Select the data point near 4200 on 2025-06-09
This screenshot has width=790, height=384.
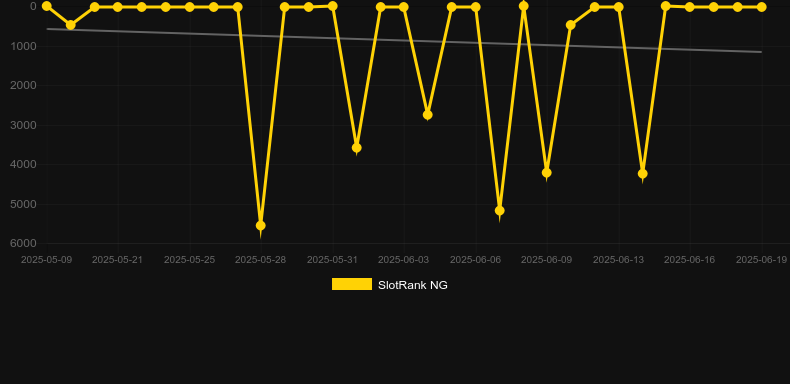547,173
